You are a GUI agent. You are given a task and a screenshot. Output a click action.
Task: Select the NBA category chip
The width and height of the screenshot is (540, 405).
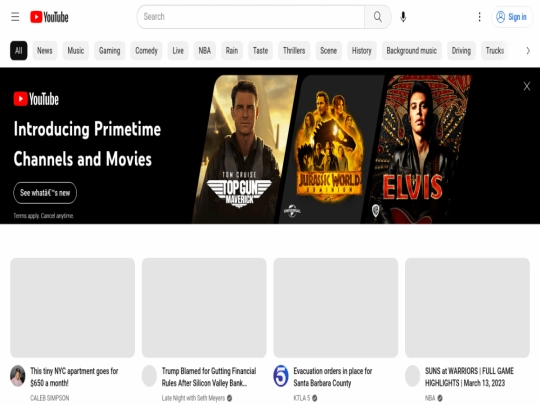[205, 51]
